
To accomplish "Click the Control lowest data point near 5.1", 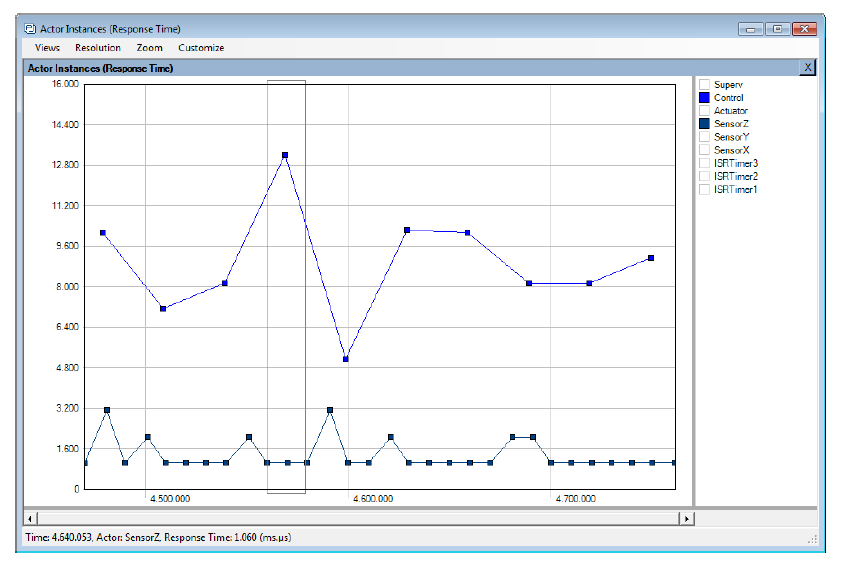I will (346, 359).
